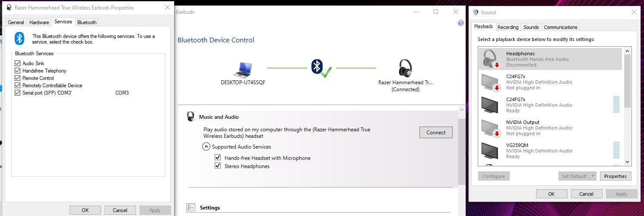Click the Sound window speaker title icon
Screen dimensions: 644x216
point(476,12)
